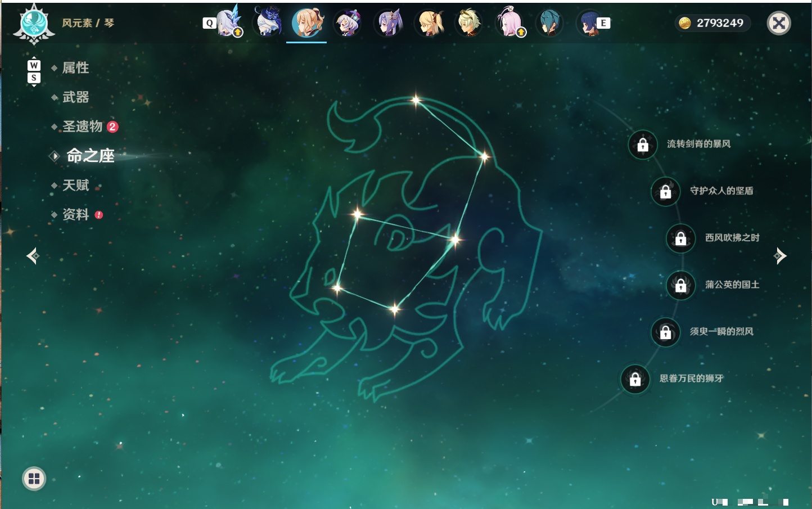Open the four-square grid button at bottom left
812x509 pixels.
34,479
